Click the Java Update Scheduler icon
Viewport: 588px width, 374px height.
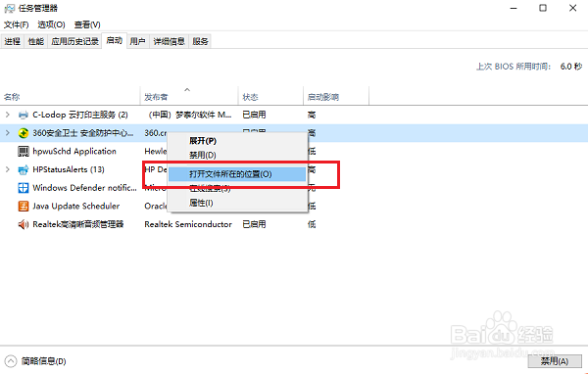click(24, 207)
